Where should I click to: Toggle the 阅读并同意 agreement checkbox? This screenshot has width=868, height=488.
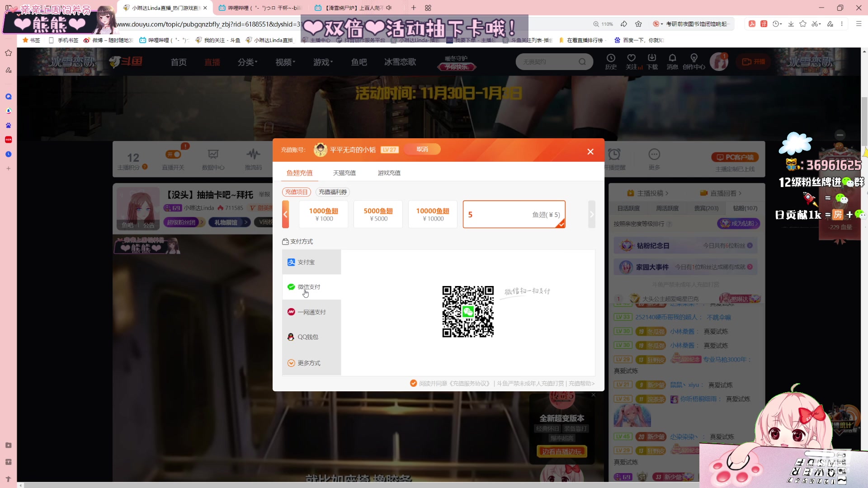point(413,383)
